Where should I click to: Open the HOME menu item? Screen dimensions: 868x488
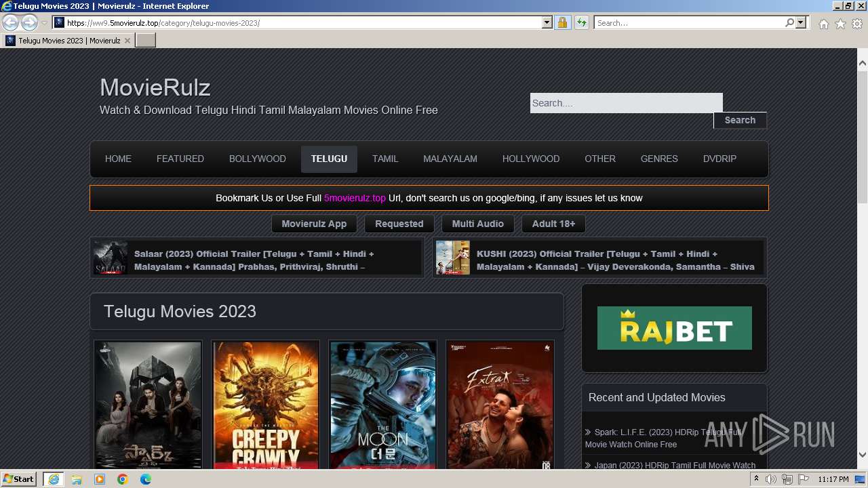pos(118,159)
